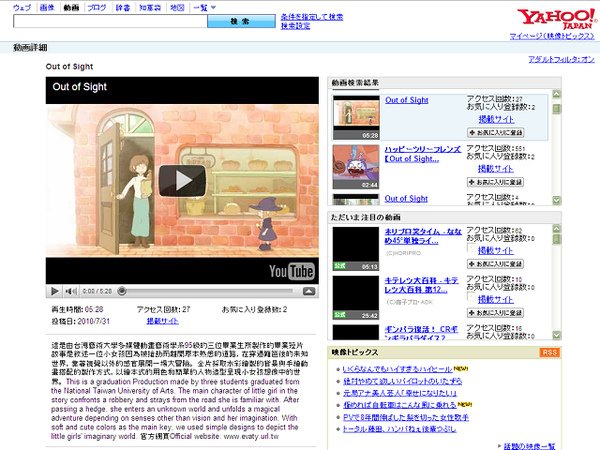Click the video seek slider handle
600x450 pixels.
point(122,291)
